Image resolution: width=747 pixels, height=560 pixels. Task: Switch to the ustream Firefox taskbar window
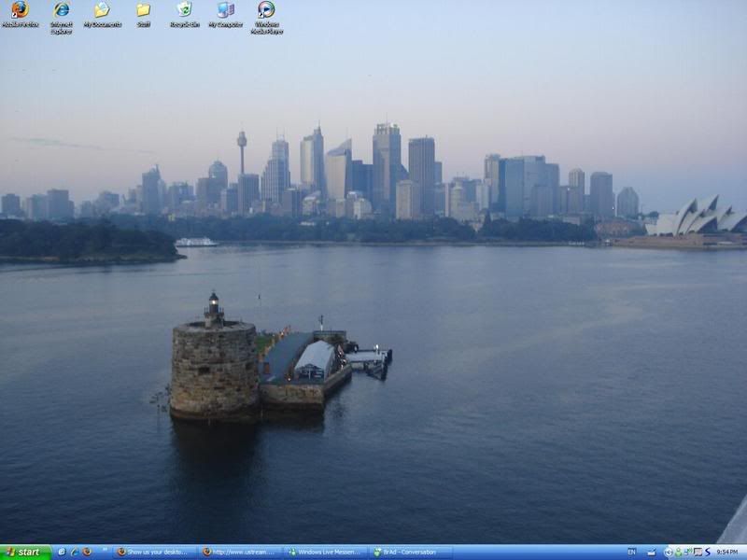tap(240, 553)
